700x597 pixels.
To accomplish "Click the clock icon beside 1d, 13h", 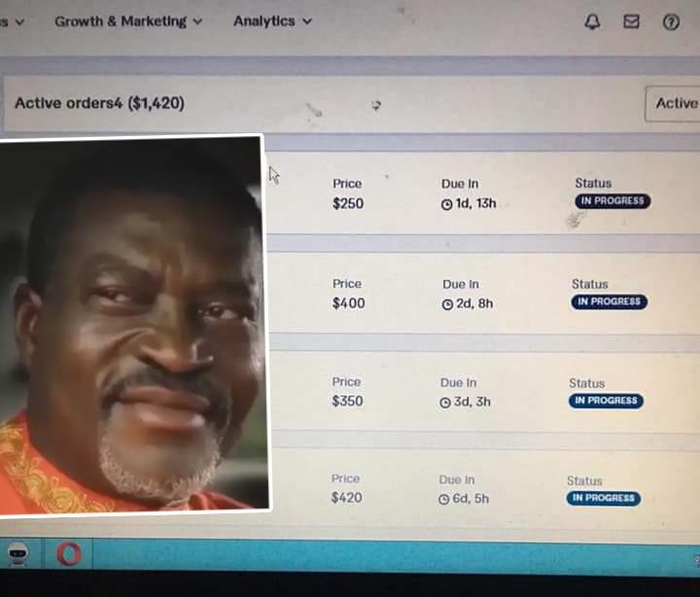I will click(446, 204).
